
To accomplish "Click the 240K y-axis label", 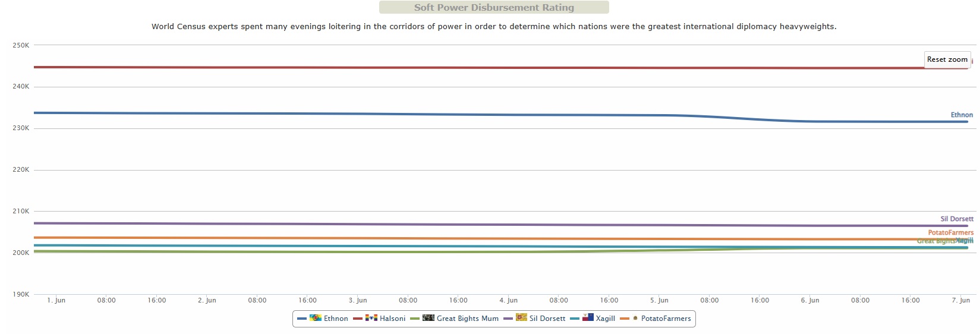I will (x=21, y=87).
